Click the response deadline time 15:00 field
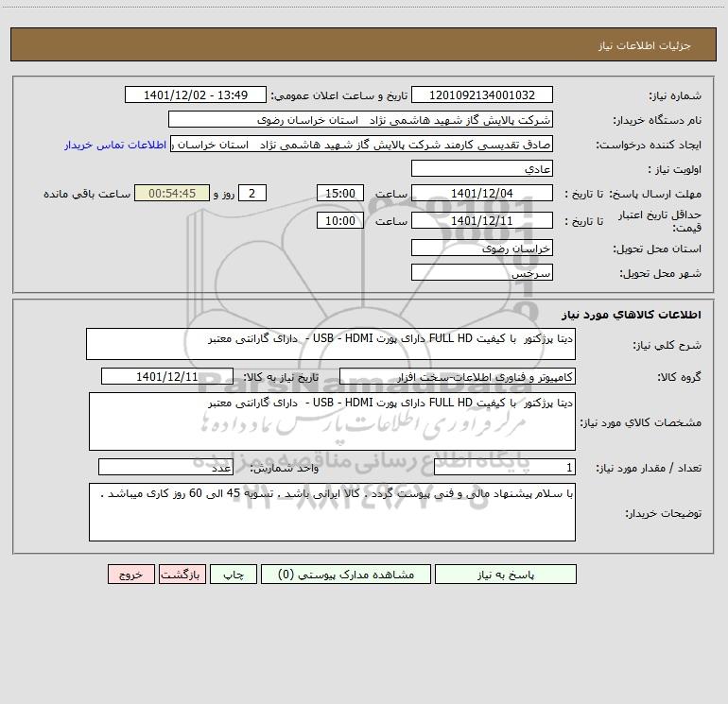This screenshot has width=728, height=704. (x=339, y=193)
